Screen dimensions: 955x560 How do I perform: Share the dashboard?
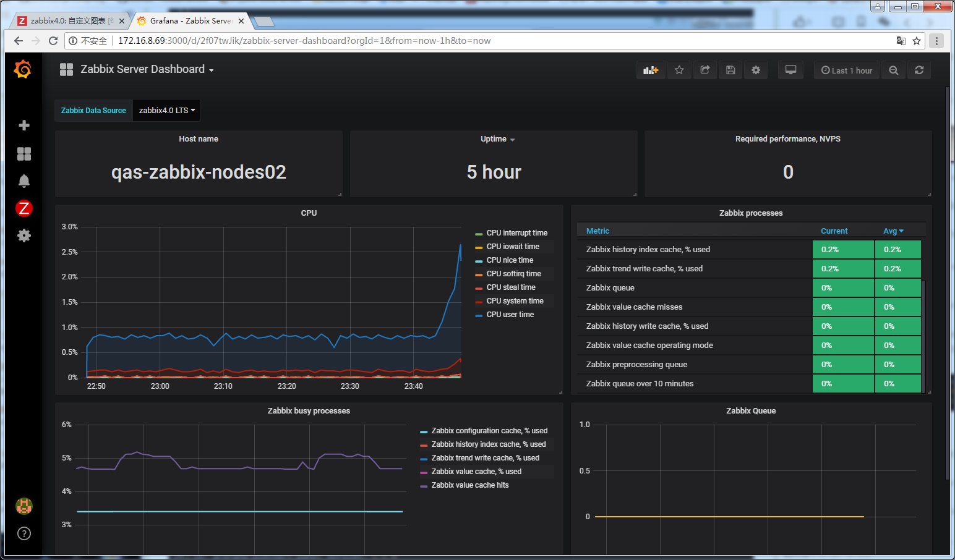click(x=704, y=70)
